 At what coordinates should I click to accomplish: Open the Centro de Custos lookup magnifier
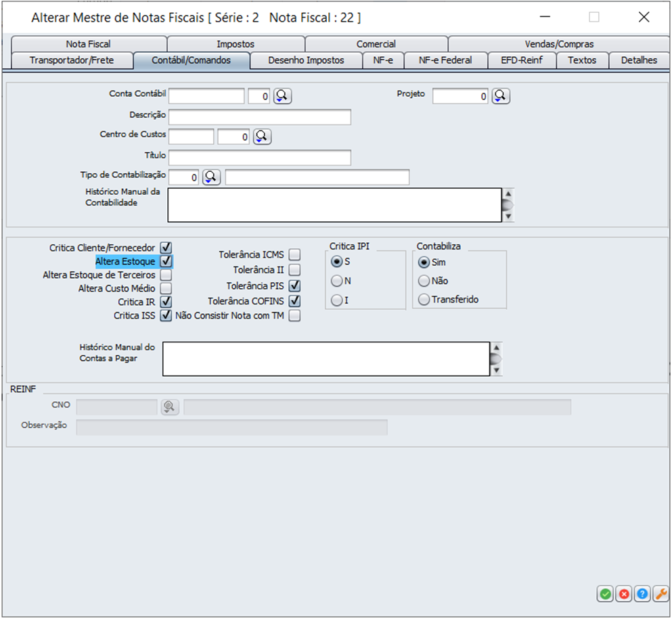[263, 137]
